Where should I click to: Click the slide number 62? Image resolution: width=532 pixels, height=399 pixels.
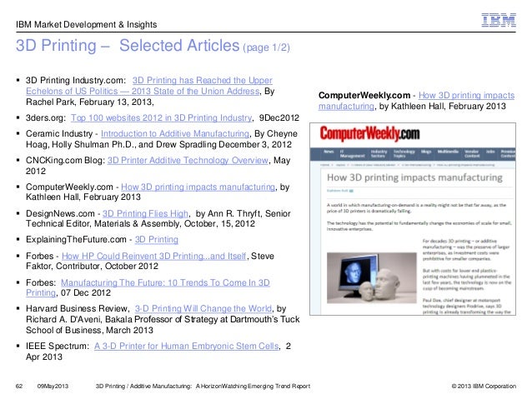coord(19,387)
